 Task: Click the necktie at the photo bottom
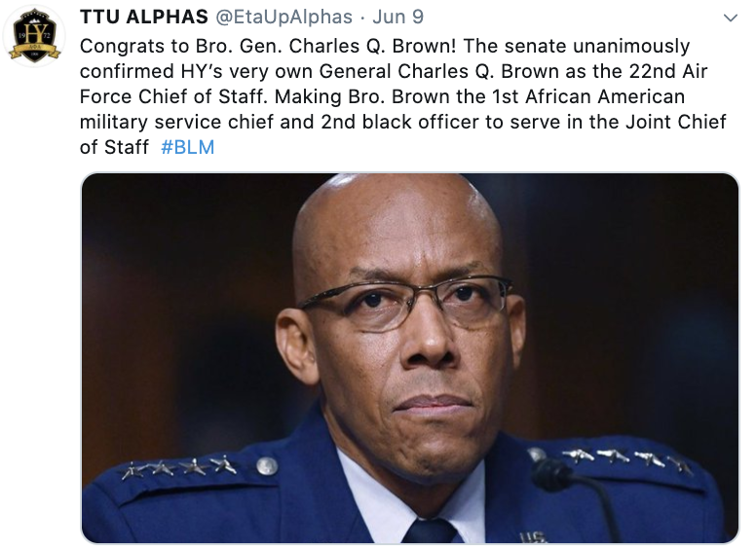(x=430, y=530)
